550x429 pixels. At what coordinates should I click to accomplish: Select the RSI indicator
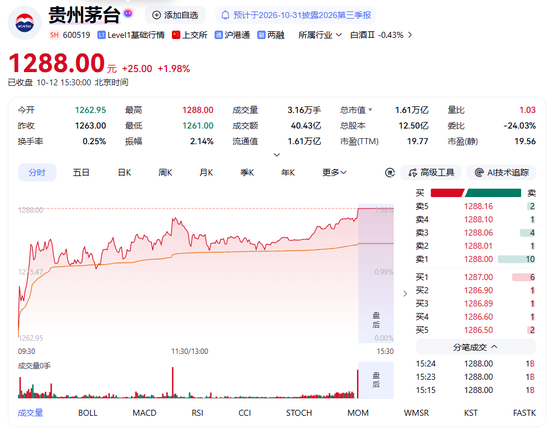(x=197, y=413)
